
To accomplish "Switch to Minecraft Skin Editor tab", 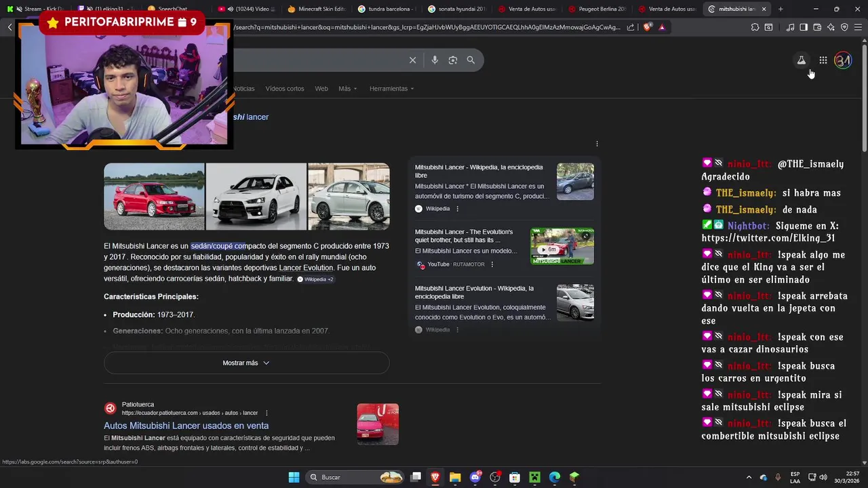I will [x=316, y=9].
